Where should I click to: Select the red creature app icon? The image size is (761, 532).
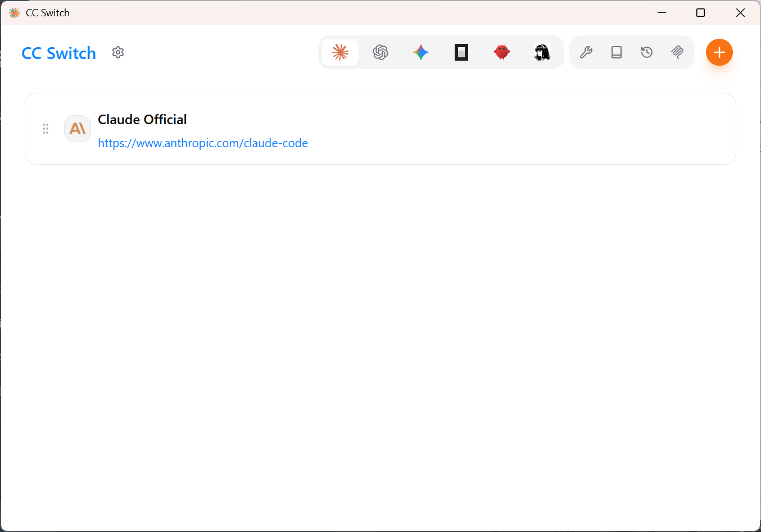502,52
